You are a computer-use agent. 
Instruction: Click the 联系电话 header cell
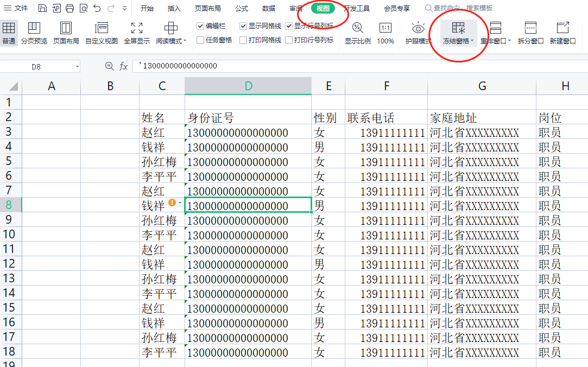(x=386, y=117)
